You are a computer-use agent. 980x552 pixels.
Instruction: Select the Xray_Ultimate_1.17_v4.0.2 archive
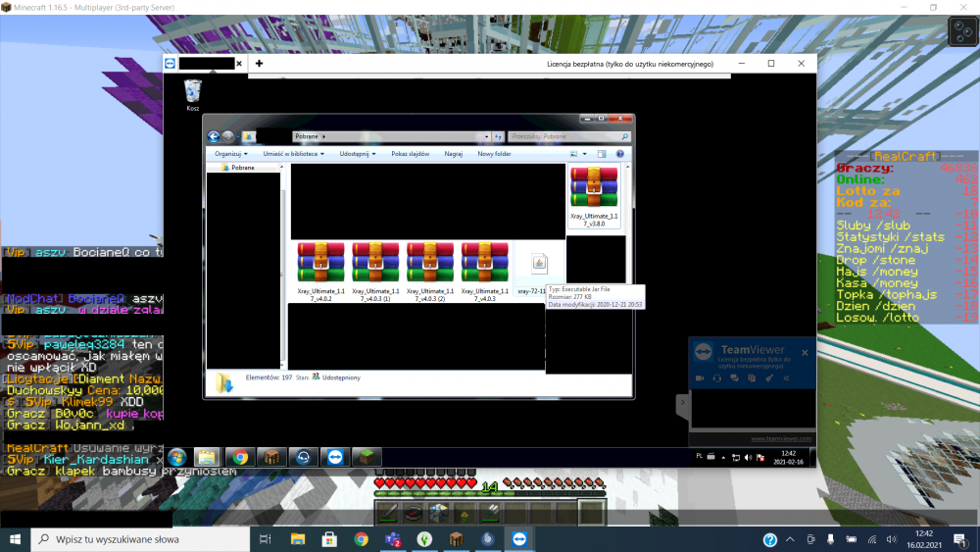320,268
